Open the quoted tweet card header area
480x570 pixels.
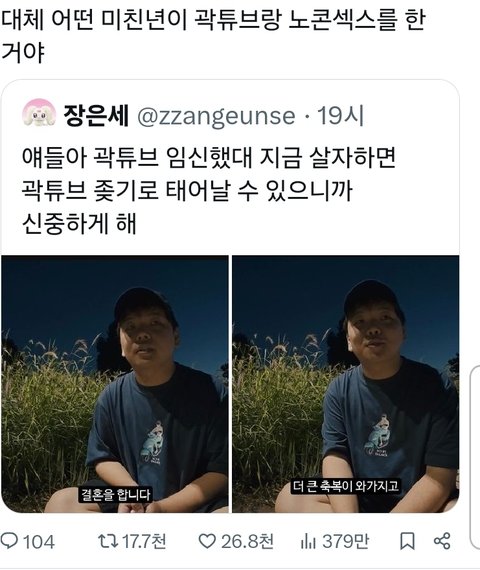193,116
